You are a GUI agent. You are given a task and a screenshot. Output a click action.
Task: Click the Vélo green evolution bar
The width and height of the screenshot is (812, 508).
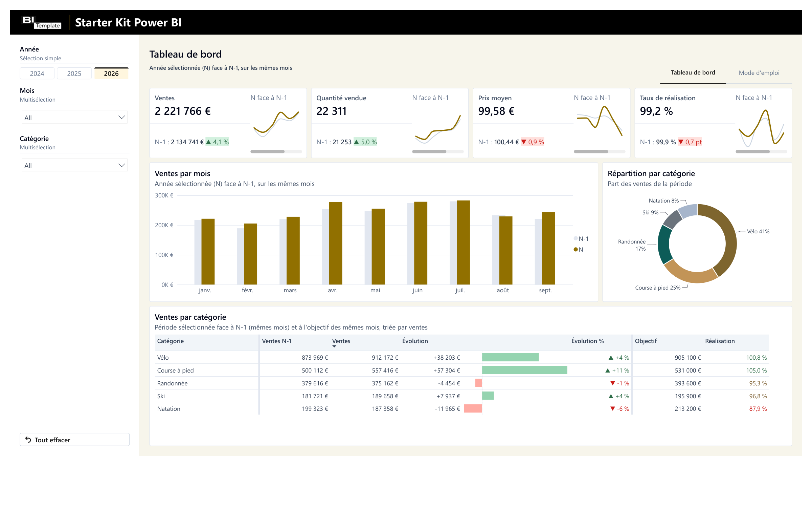[510, 357]
